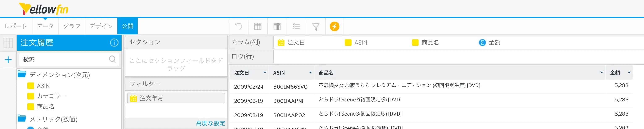Select the カテゴリー dimension field

tap(51, 96)
